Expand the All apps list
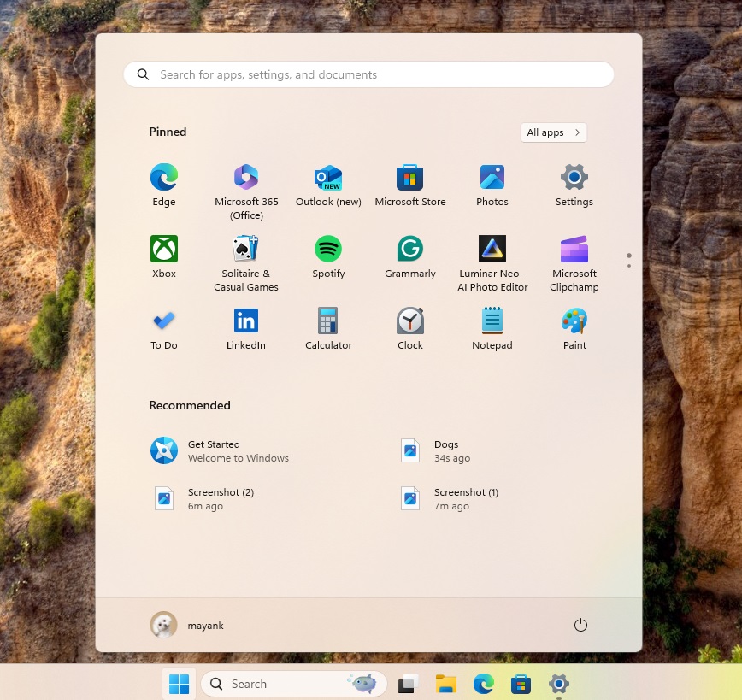Image resolution: width=742 pixels, height=700 pixels. pyautogui.click(x=553, y=132)
